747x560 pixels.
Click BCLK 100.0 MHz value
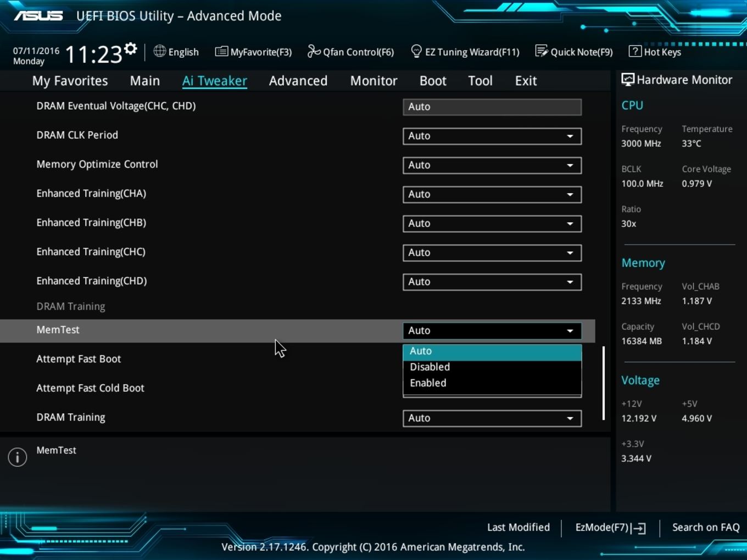pyautogui.click(x=642, y=183)
